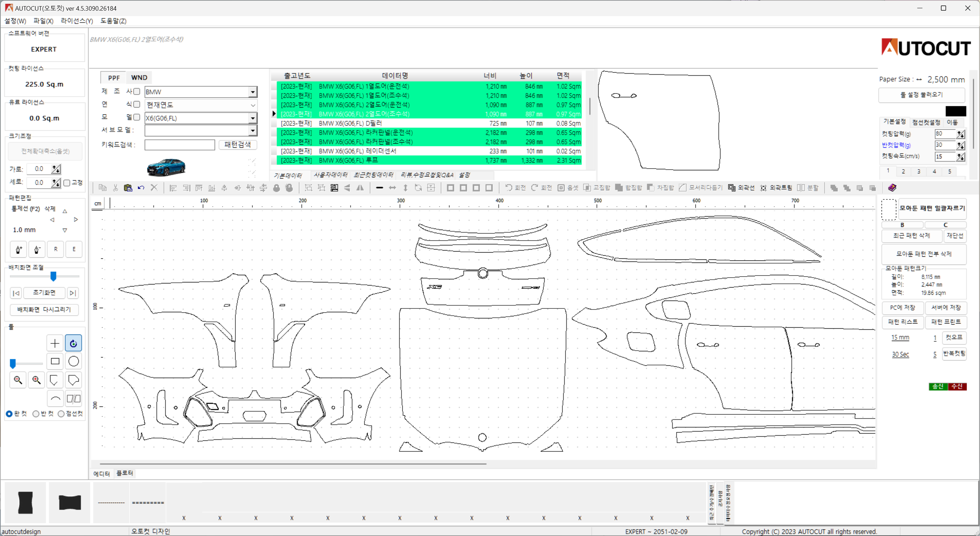Click the zoom in magnifier

click(37, 380)
